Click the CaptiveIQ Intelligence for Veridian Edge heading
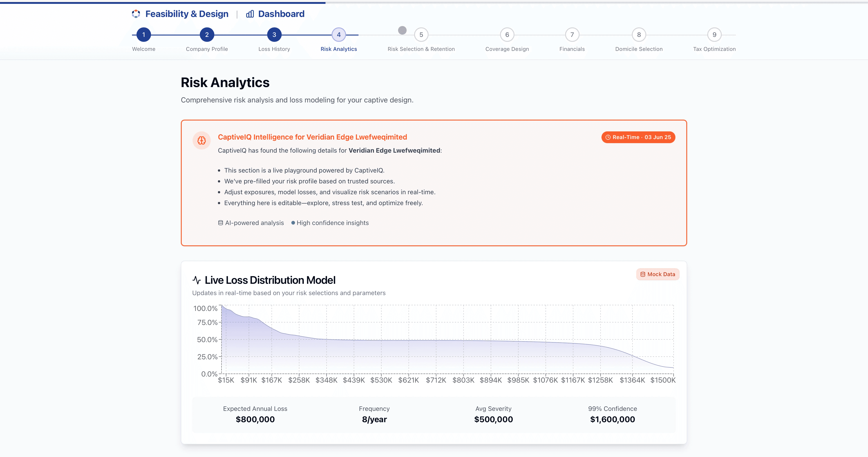The image size is (868, 457). click(x=312, y=137)
